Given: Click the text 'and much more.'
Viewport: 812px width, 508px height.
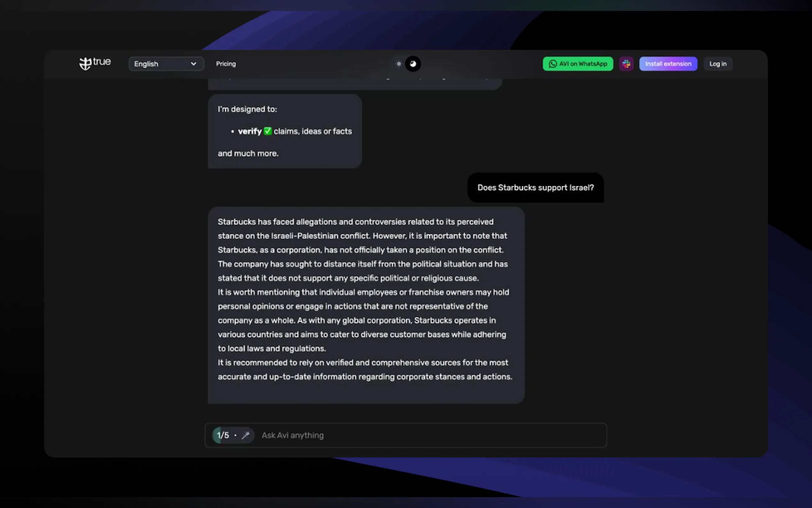Looking at the screenshot, I should coord(248,154).
